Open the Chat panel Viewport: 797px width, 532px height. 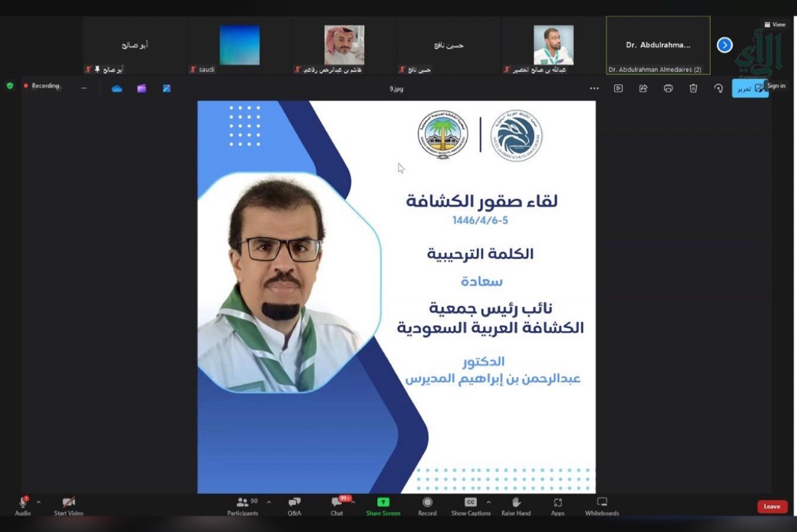(x=337, y=503)
